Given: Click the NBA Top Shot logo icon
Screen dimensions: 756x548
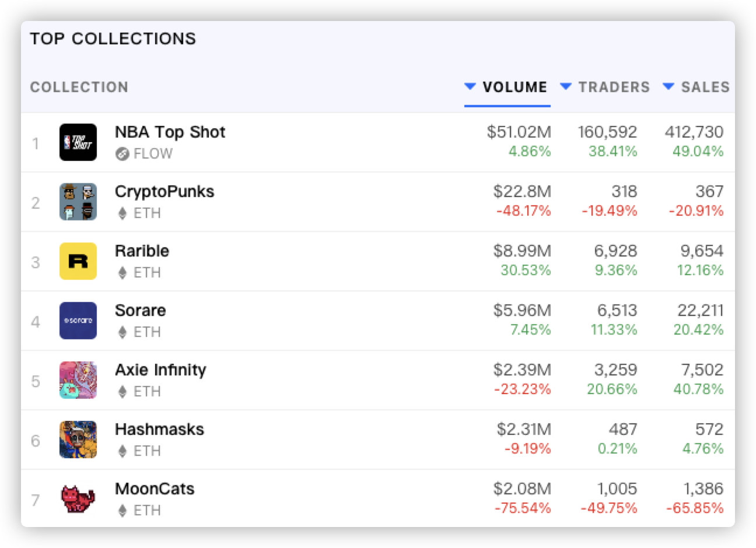Looking at the screenshot, I should [78, 142].
